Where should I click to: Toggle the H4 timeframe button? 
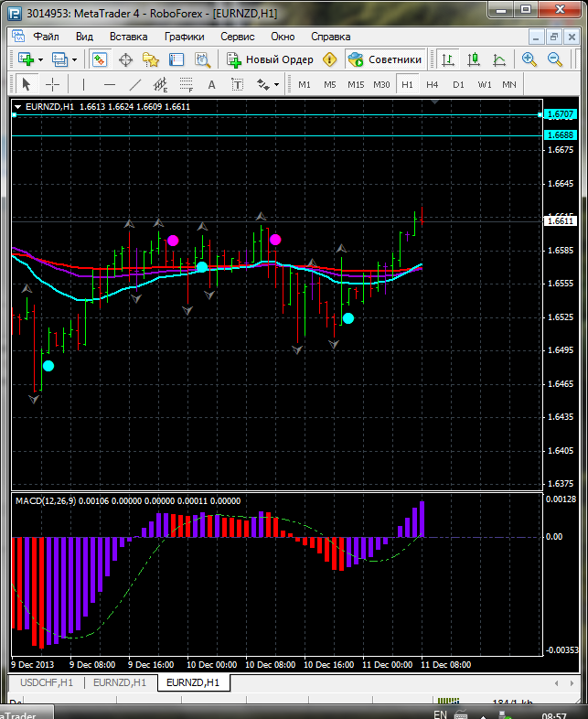(432, 84)
